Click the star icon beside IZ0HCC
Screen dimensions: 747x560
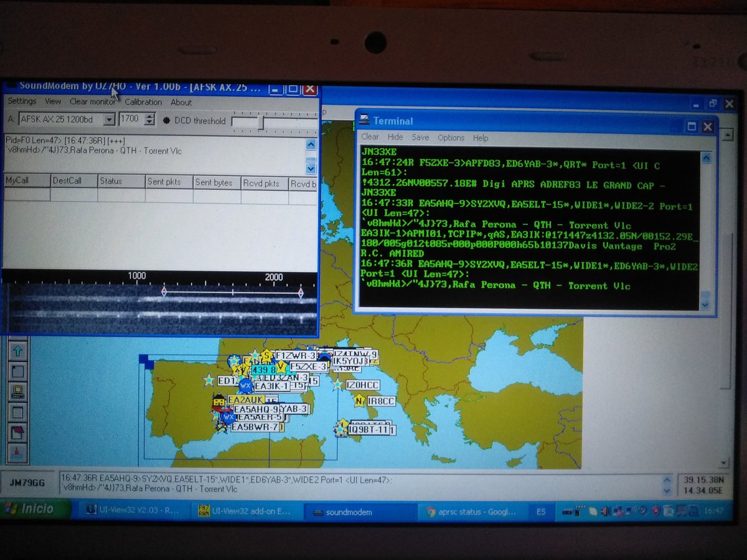pos(337,385)
